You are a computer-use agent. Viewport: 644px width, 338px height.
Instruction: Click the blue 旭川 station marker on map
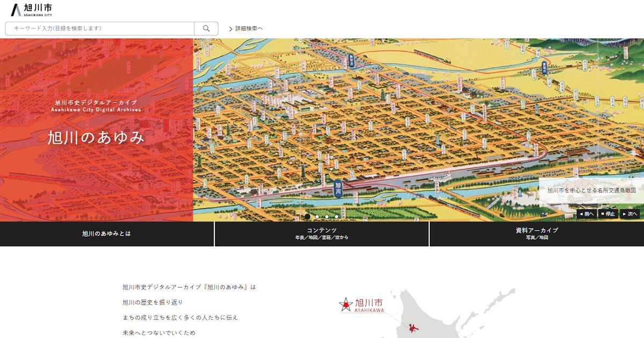point(338,188)
